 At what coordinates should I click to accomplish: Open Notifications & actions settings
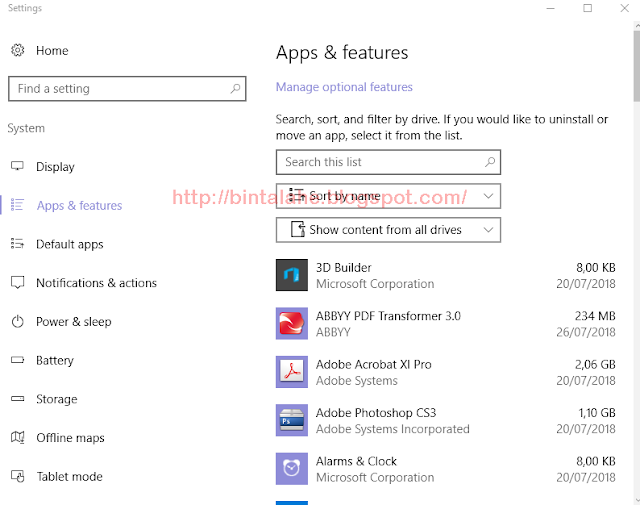96,283
